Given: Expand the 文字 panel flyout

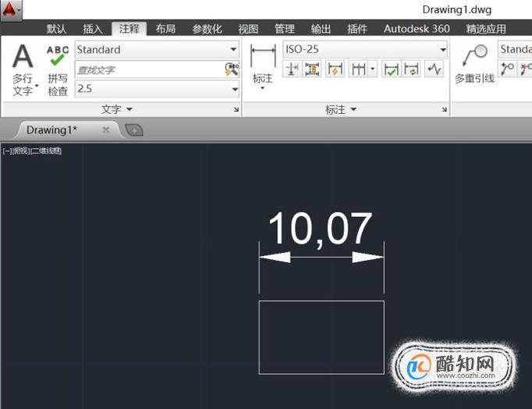Looking at the screenshot, I should pos(117,109).
